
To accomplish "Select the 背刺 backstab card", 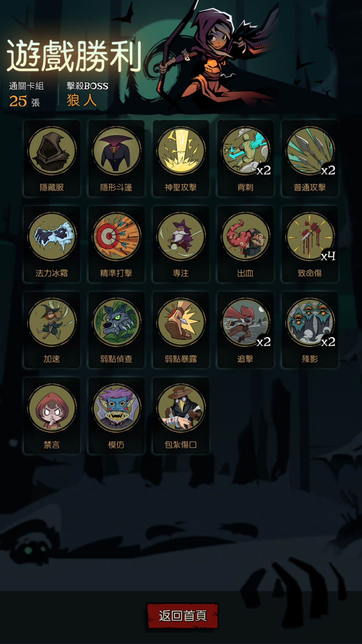I will pyautogui.click(x=245, y=158).
